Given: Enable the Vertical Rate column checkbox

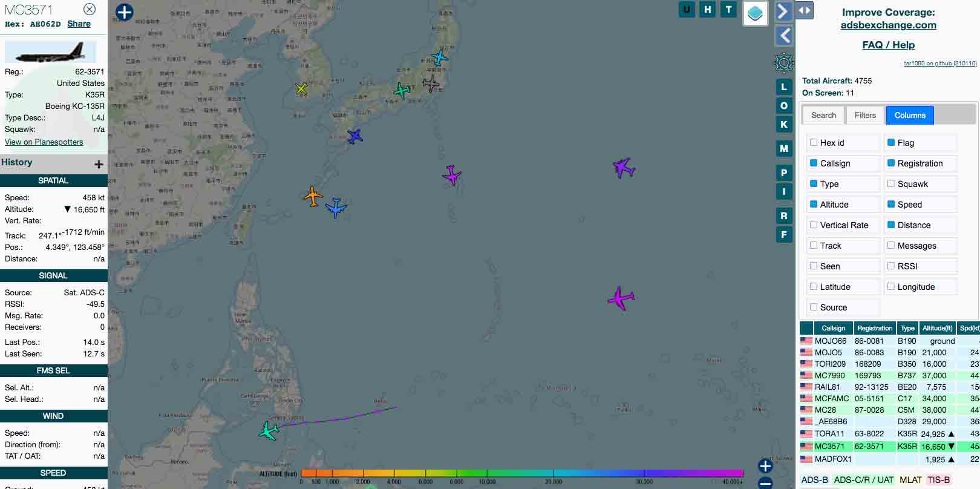Looking at the screenshot, I should click(x=814, y=225).
